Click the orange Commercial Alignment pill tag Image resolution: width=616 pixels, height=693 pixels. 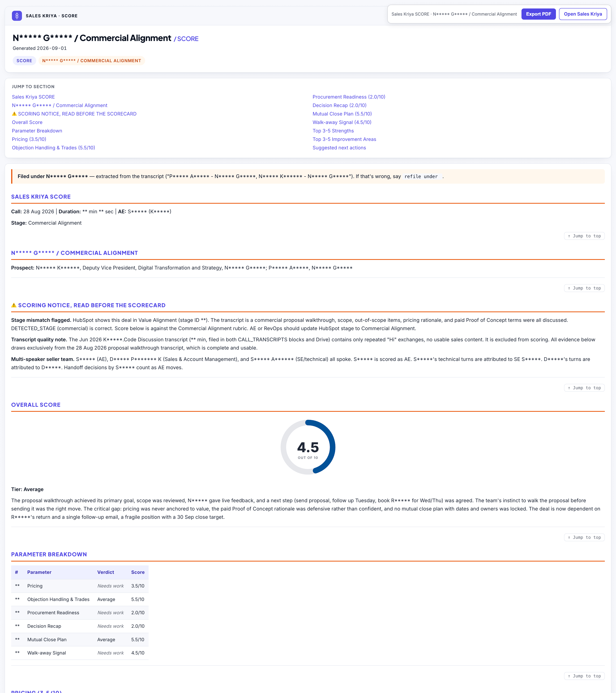(92, 61)
